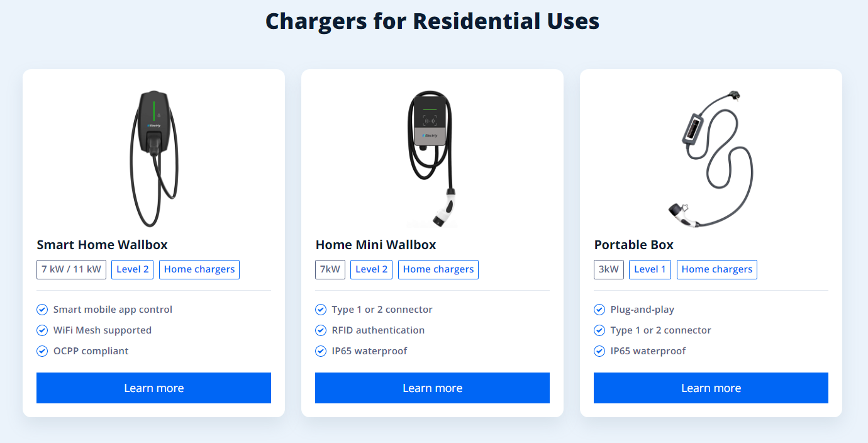
Task: Click check icon by IP65 waterproof in Home Mini Wallbox
Action: tap(321, 351)
